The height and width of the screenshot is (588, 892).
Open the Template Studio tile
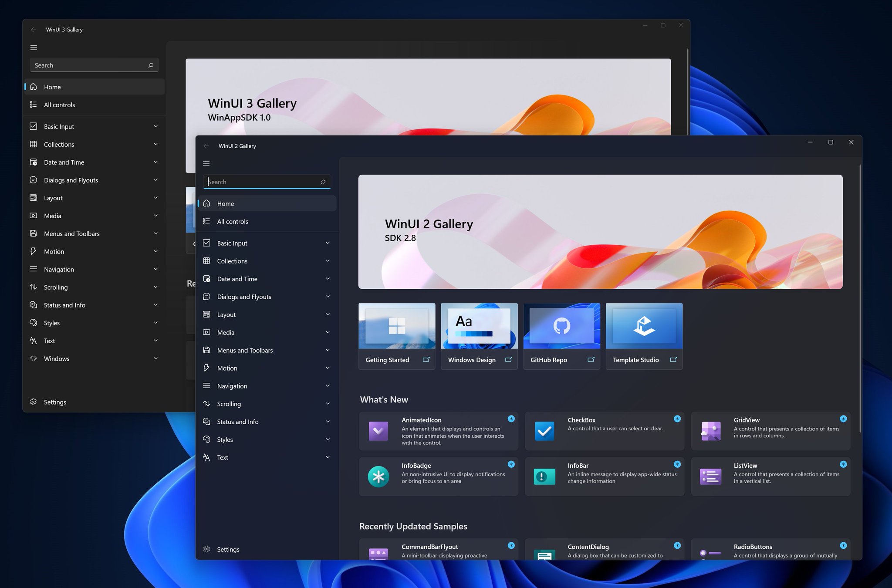[x=644, y=336]
